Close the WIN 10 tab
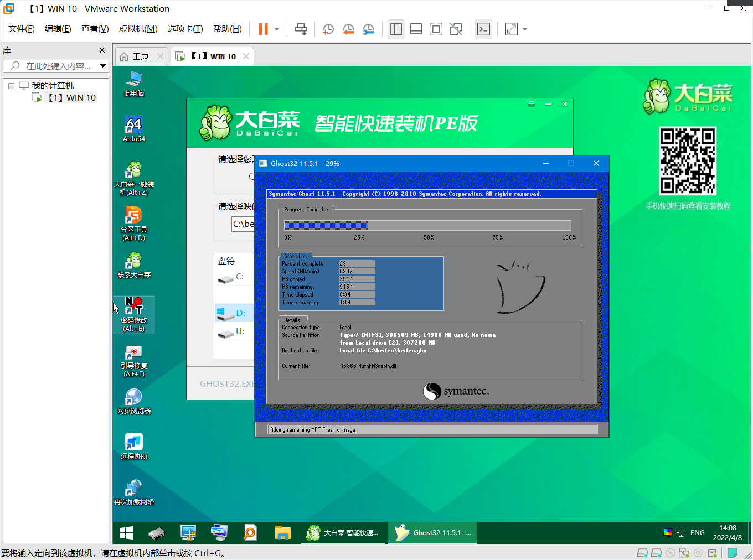 (x=246, y=56)
